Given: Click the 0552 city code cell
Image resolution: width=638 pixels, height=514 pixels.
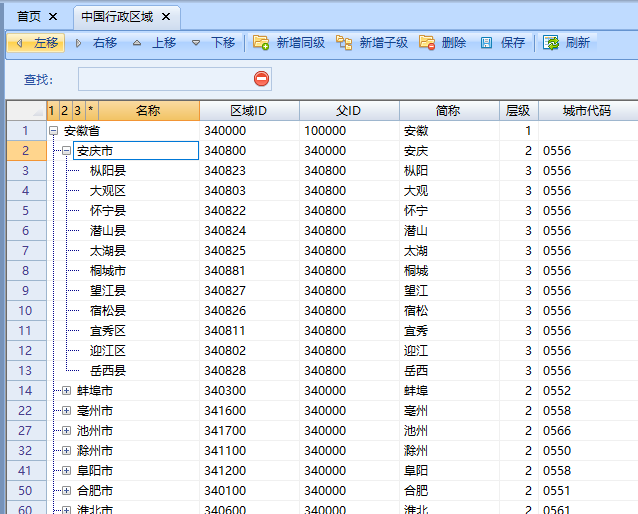Looking at the screenshot, I should [x=588, y=391].
